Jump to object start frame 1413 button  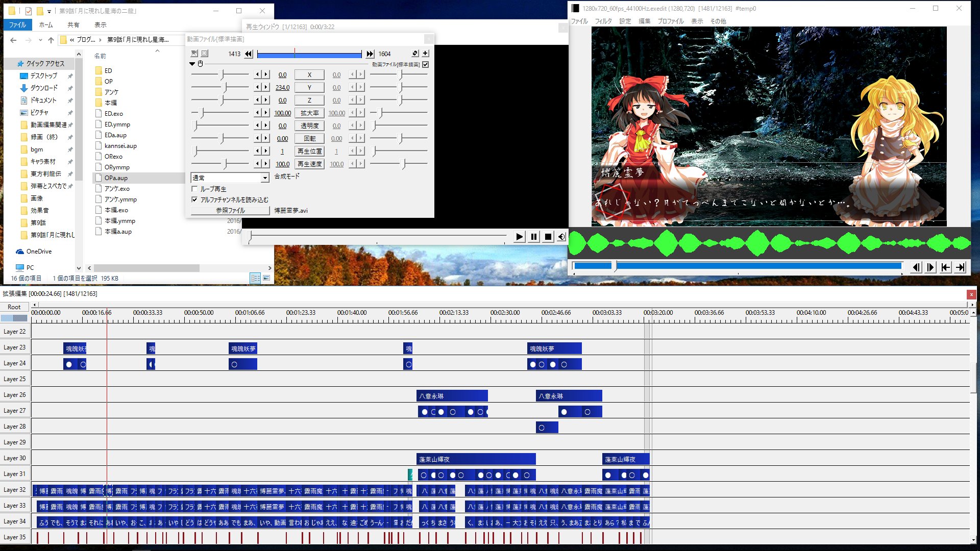249,54
